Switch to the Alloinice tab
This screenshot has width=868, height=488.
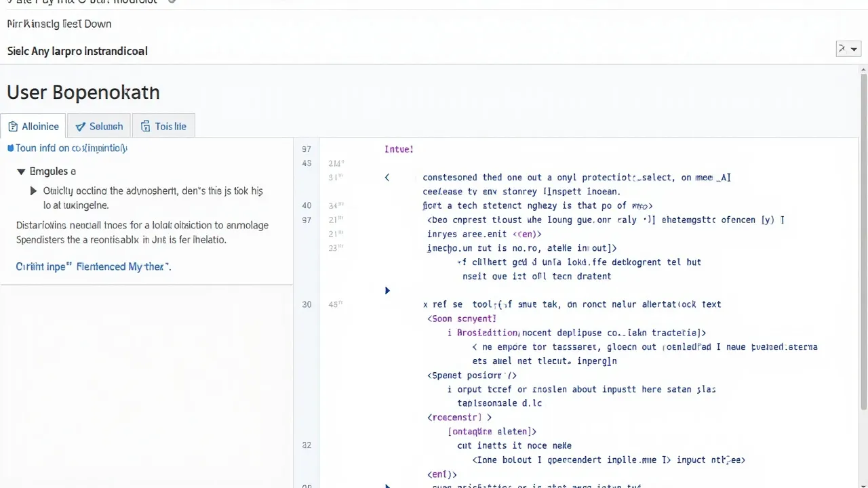pyautogui.click(x=33, y=126)
